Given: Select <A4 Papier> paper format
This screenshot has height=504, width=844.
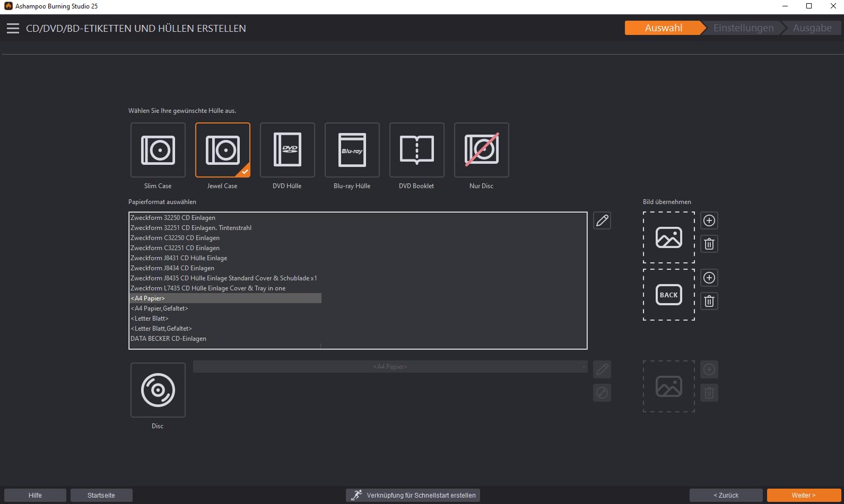Looking at the screenshot, I should tap(225, 298).
